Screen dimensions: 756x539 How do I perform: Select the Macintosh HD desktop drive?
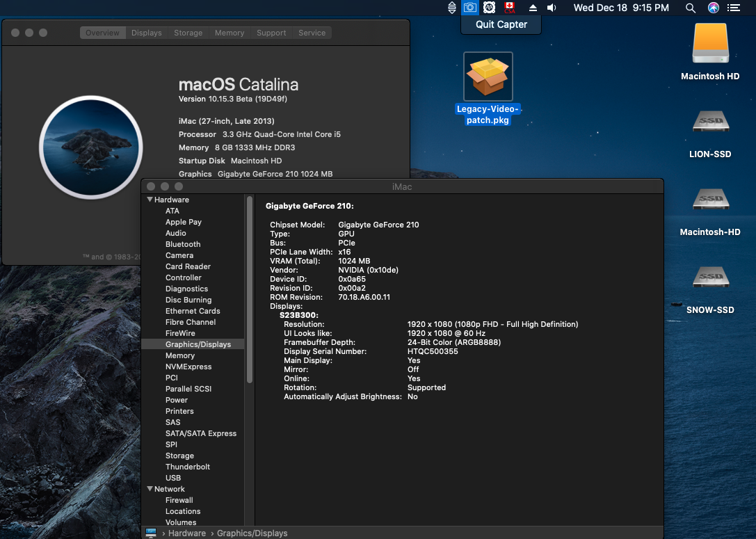click(x=710, y=51)
